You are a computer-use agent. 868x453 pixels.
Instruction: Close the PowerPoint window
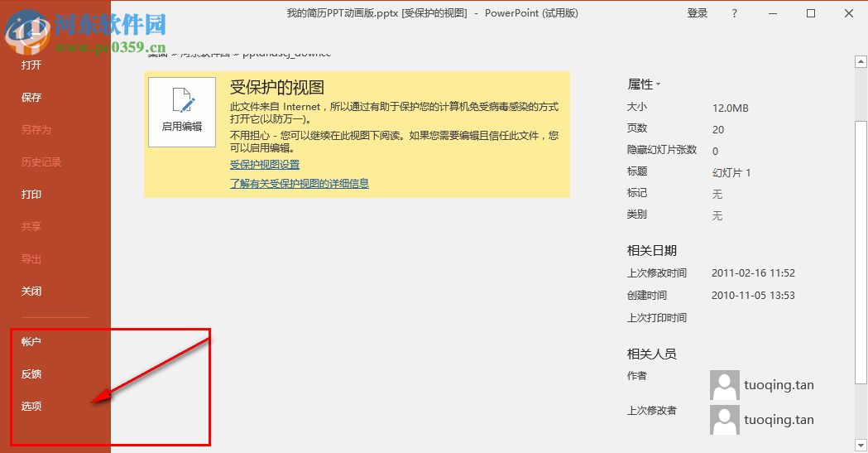click(x=849, y=13)
